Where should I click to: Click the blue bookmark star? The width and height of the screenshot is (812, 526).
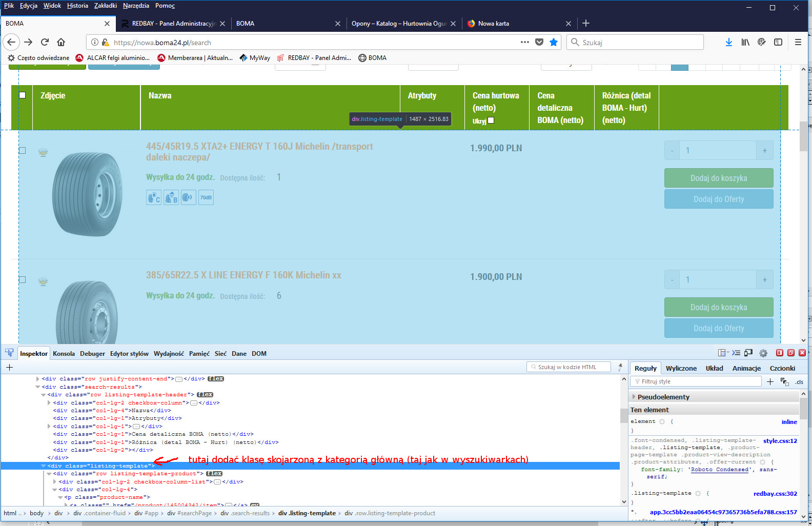pos(554,42)
